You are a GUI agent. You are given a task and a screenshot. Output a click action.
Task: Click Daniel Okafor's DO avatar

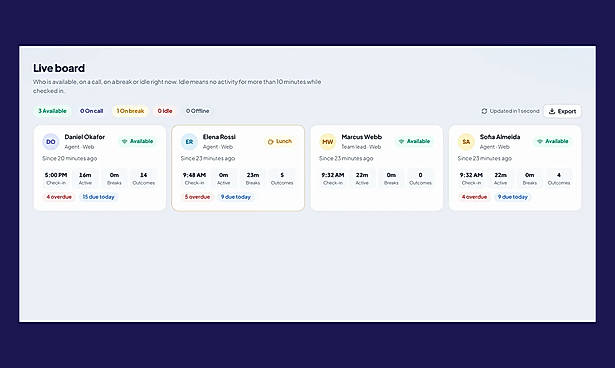click(x=51, y=142)
